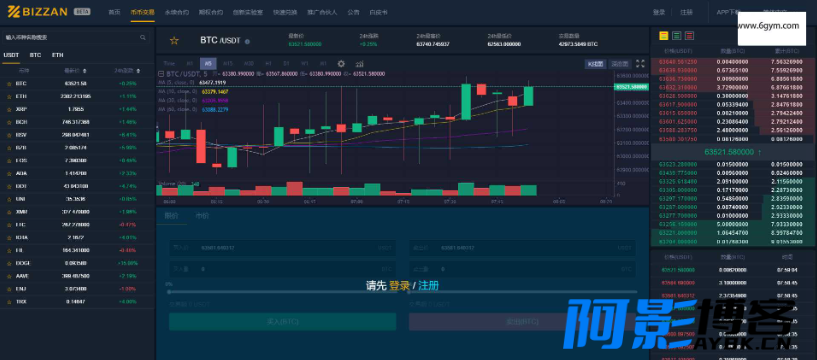This screenshot has width=817, height=360.
Task: Expand the chart to fullscreen
Action: pyautogui.click(x=640, y=64)
